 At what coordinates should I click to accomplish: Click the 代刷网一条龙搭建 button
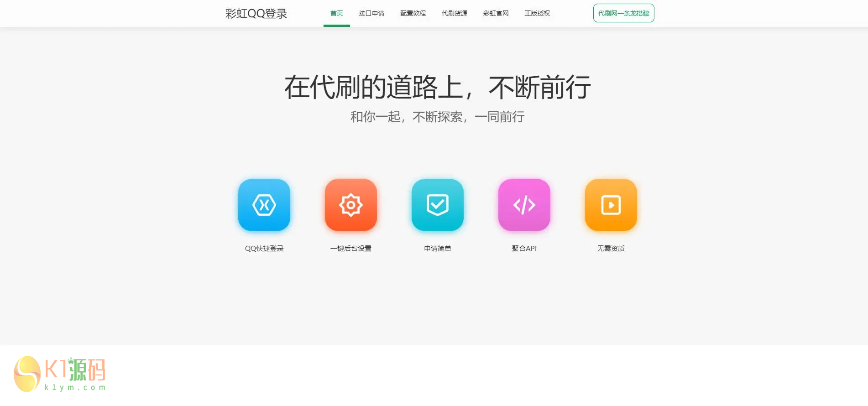(623, 13)
